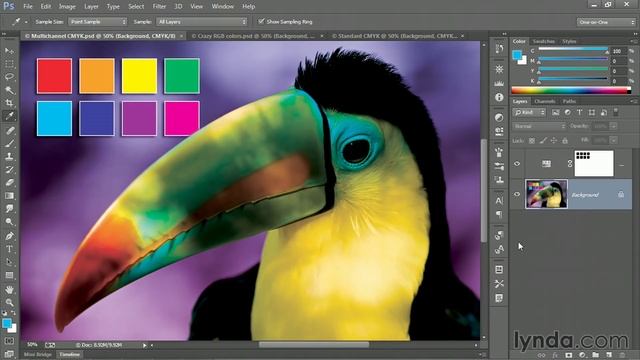The height and width of the screenshot is (360, 640).
Task: Open the Sample Size dropdown
Action: [98, 22]
